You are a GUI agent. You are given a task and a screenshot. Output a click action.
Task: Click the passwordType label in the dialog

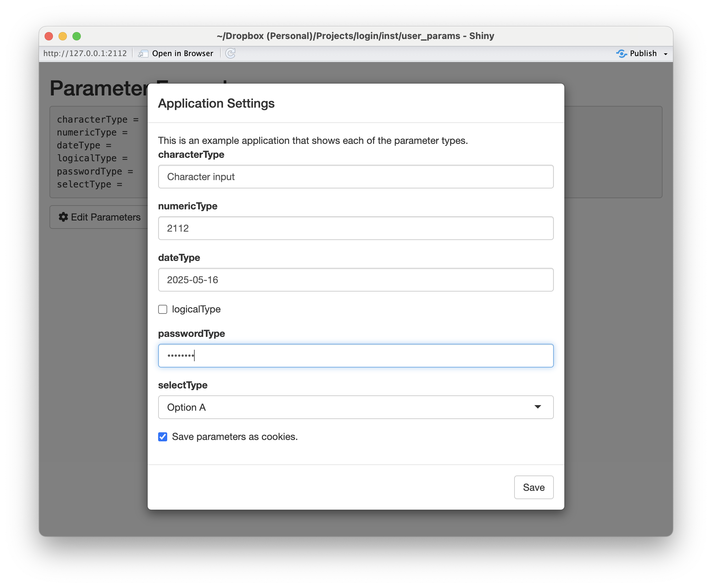(x=192, y=333)
